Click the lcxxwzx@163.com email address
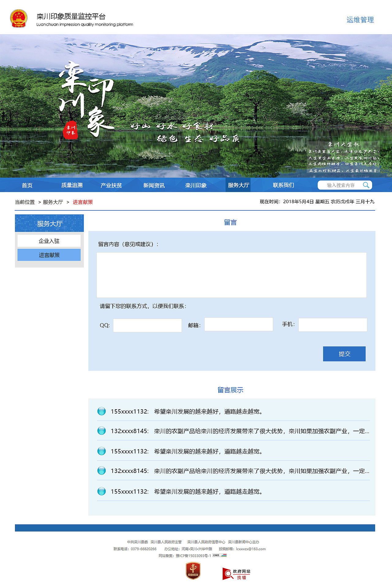The image size is (392, 582). tap(251, 549)
